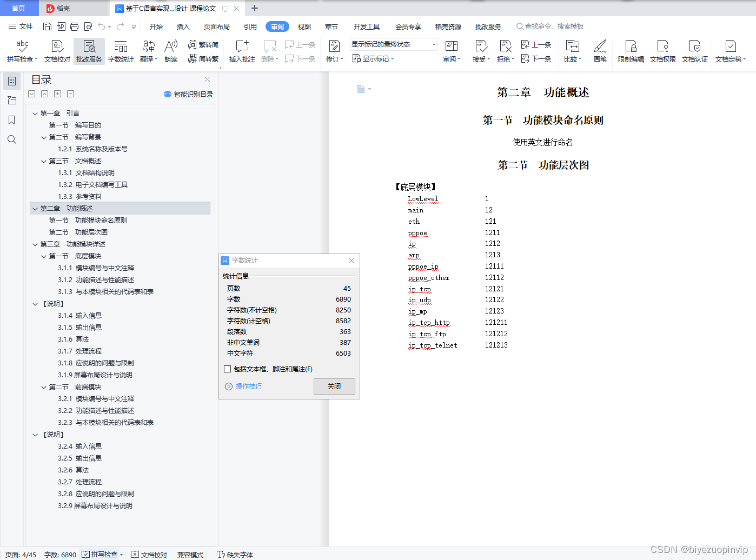Viewport: 756px width, 560px height.
Task: Collapse the 第一章 引言 tree node
Action: click(35, 114)
